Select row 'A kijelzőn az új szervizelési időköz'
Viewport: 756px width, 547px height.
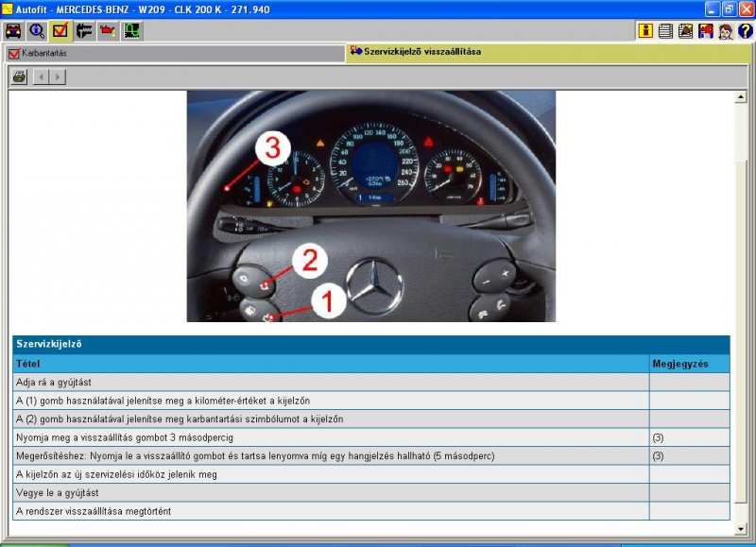(371, 474)
